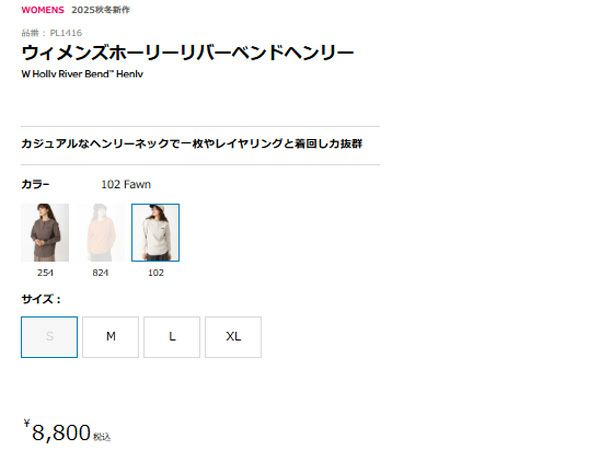Click the 824 label under faded thumbnail
Image resolution: width=600 pixels, height=450 pixels.
[100, 273]
